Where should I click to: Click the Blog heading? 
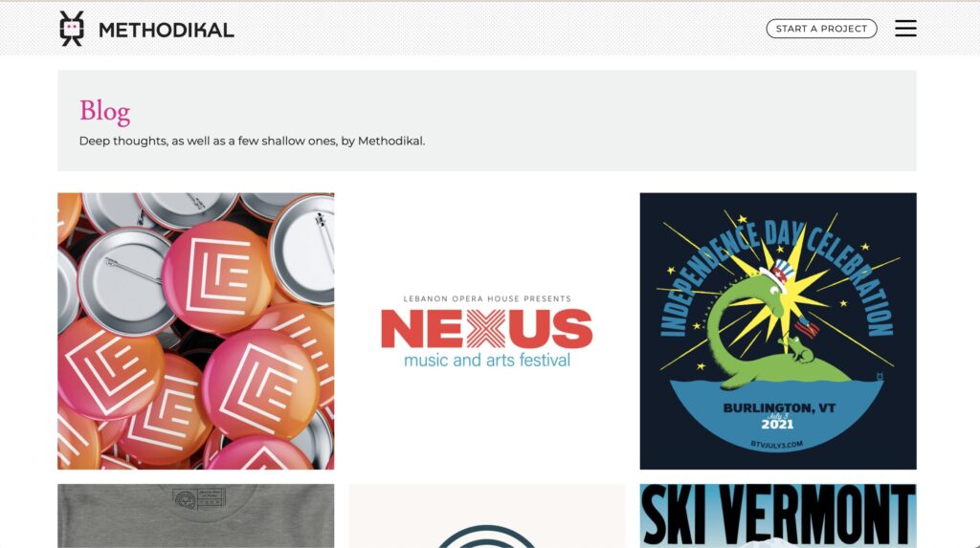pos(105,112)
